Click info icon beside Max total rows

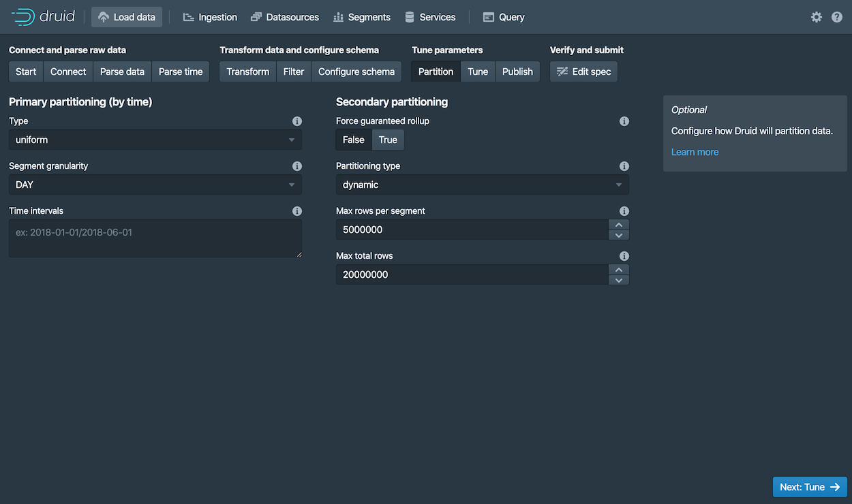[x=624, y=256]
